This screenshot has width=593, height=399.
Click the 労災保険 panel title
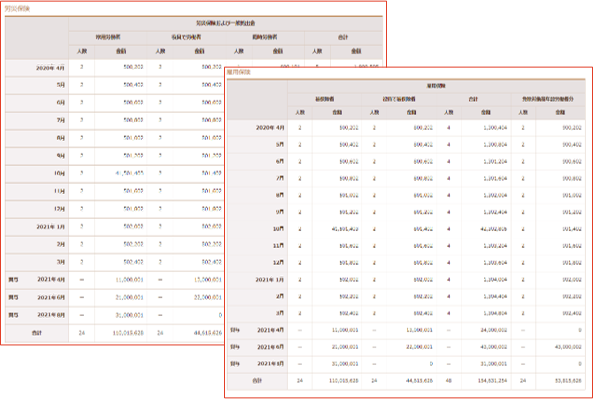(x=17, y=9)
